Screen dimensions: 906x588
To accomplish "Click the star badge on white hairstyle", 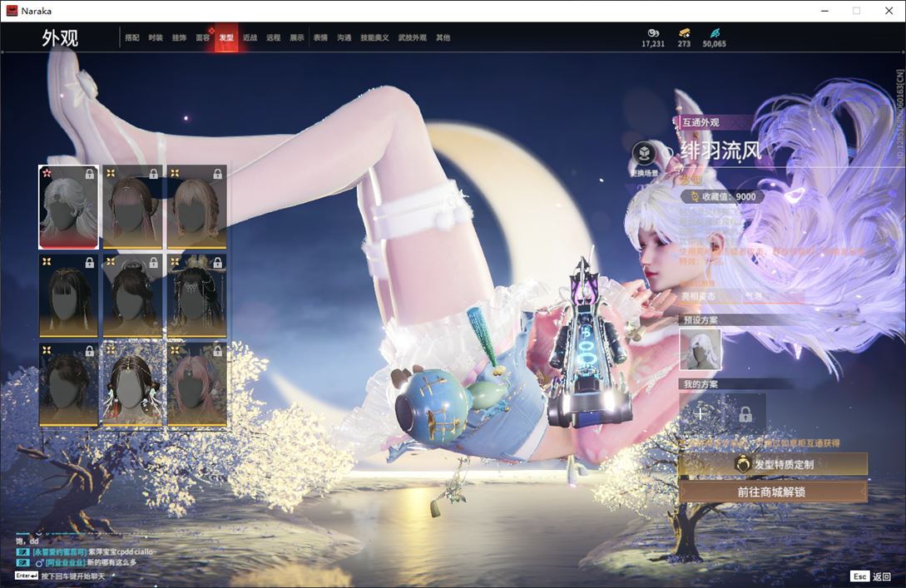I will pos(47,173).
